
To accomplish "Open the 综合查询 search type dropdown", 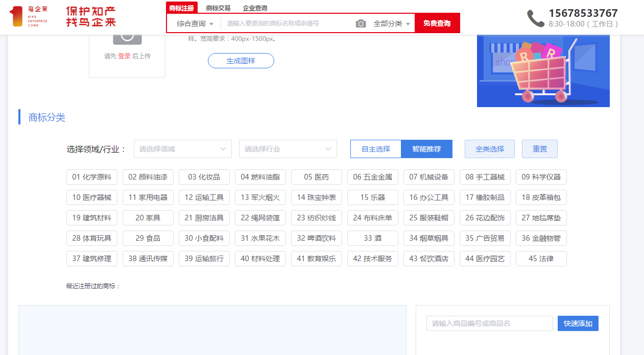I will pos(195,23).
